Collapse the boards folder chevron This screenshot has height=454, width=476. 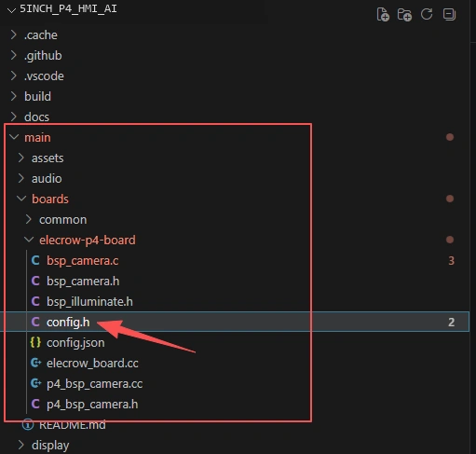[x=21, y=199]
